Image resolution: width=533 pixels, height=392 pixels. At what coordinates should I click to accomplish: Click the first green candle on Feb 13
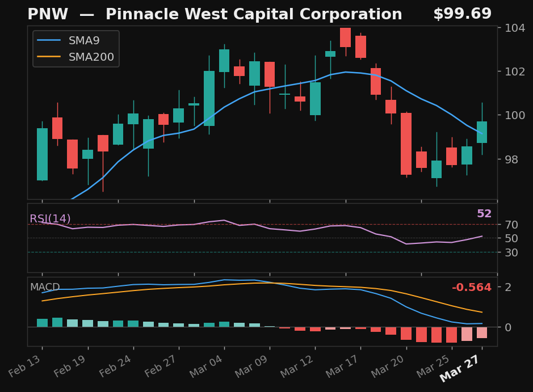click(x=42, y=154)
